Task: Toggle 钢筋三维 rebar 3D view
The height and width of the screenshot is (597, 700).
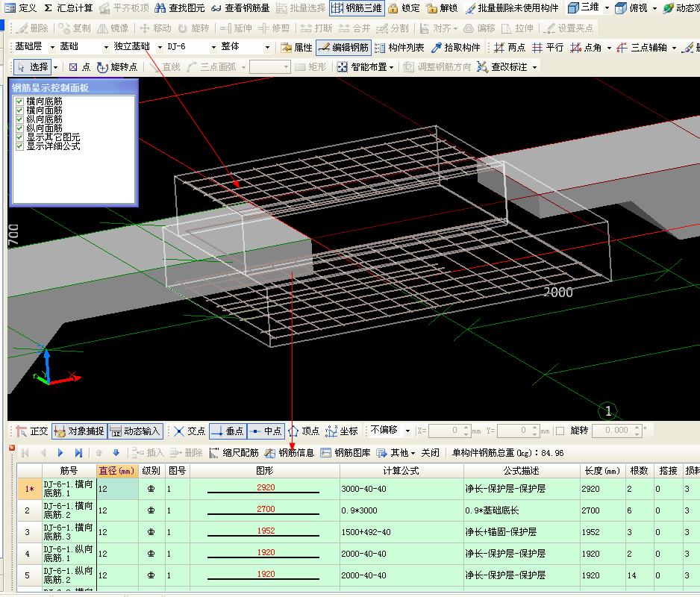Action: [x=357, y=7]
